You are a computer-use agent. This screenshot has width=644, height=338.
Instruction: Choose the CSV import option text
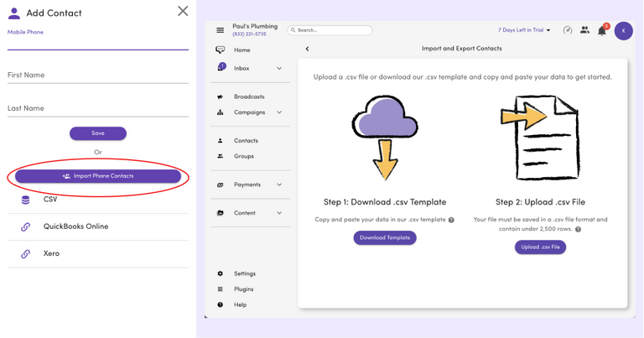(x=50, y=199)
